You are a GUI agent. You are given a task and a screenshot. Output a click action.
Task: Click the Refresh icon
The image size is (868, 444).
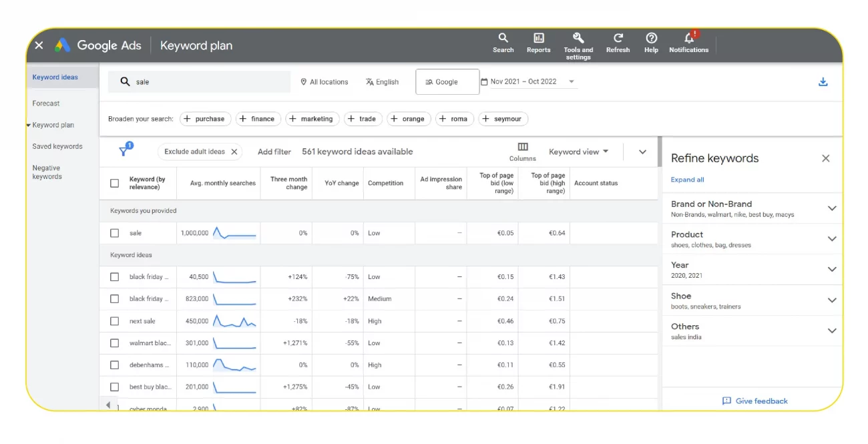[618, 43]
